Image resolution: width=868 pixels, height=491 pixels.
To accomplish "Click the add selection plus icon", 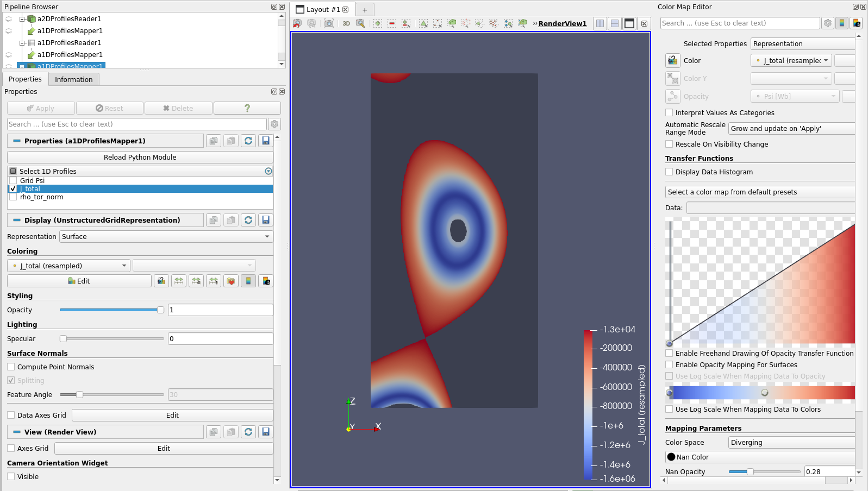I will 378,23.
